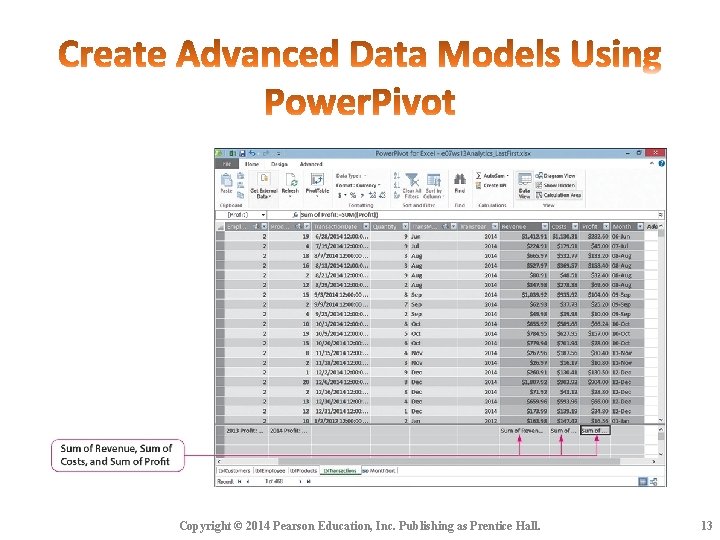The image size is (720, 540).
Task: Apply percent format icon
Action: click(353, 195)
